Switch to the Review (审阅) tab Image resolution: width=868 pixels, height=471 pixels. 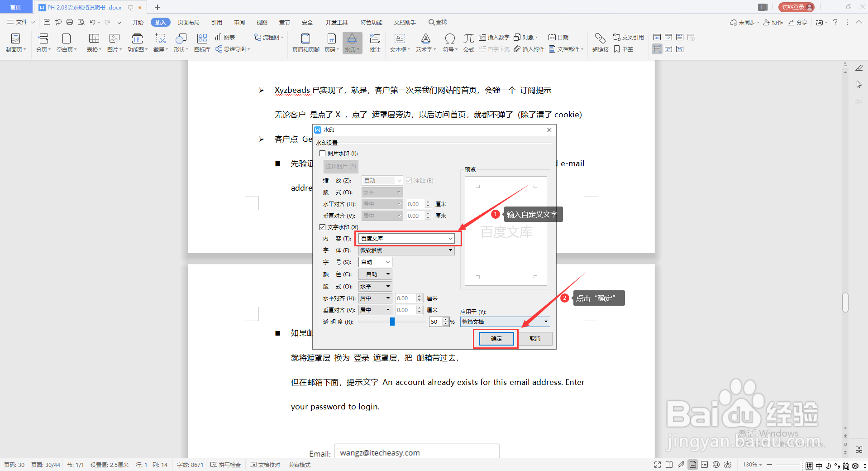239,22
